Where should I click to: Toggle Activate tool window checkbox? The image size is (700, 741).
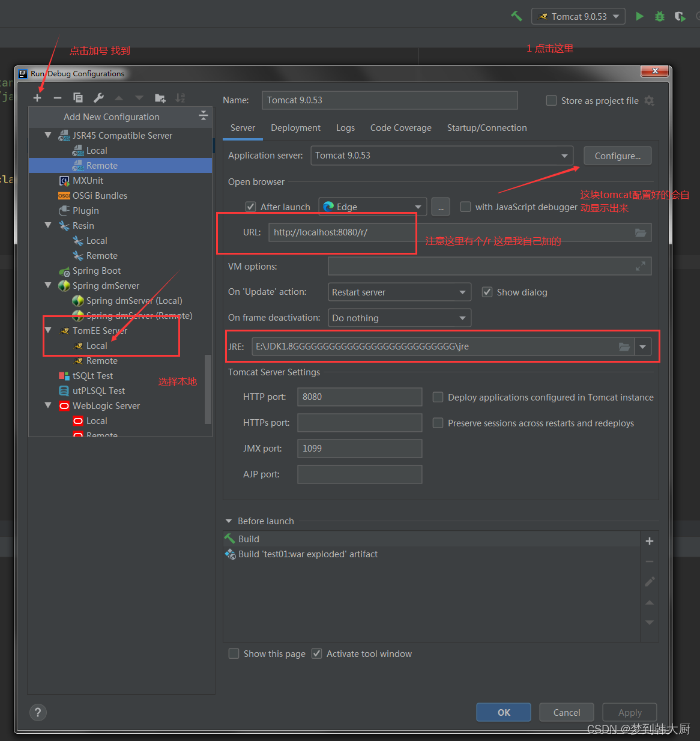tap(317, 653)
